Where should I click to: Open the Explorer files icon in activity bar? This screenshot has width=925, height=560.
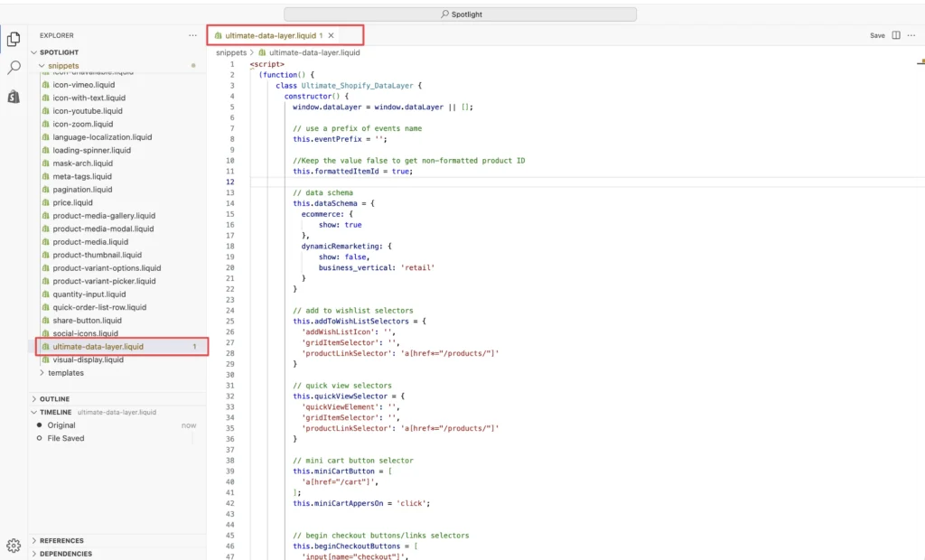(x=12, y=39)
